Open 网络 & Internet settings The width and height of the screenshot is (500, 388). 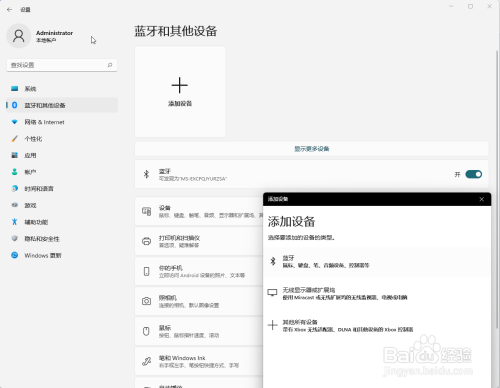click(x=62, y=122)
